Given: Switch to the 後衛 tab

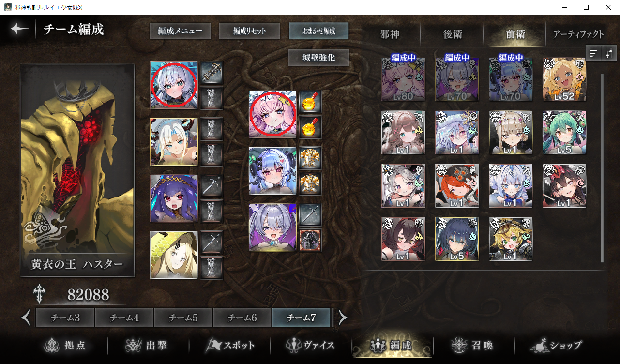Looking at the screenshot, I should 453,35.
